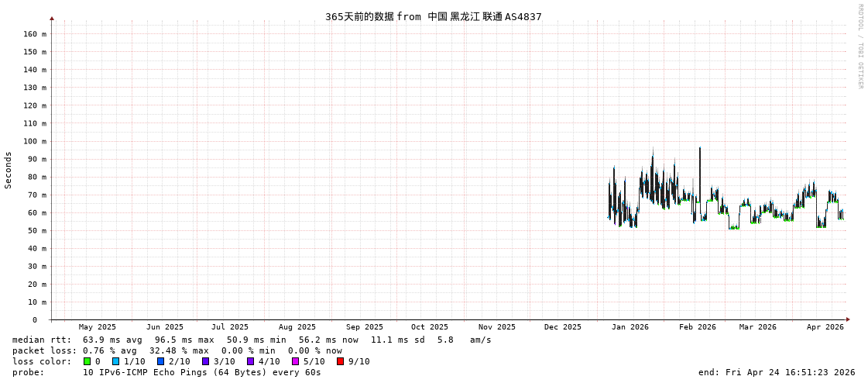Click the magenta 5/10 loss swatch

point(296,361)
